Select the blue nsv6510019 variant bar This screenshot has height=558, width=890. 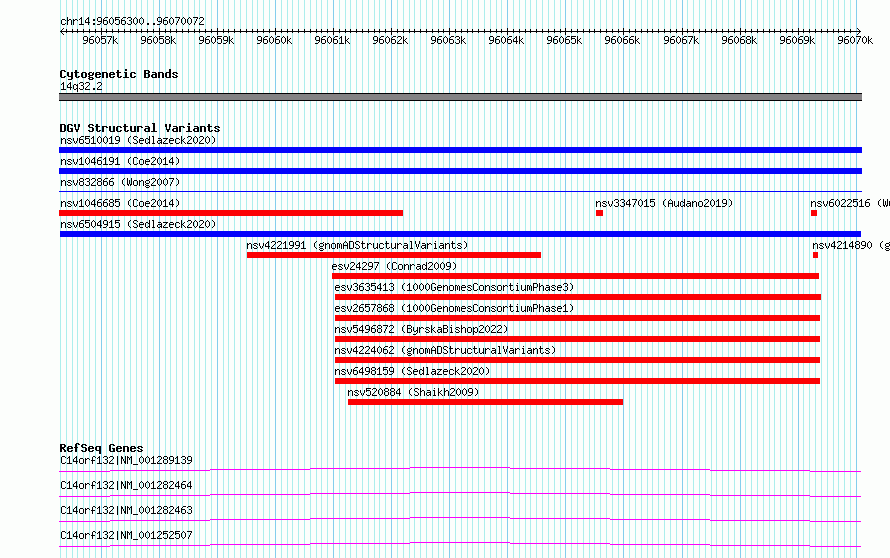460,150
